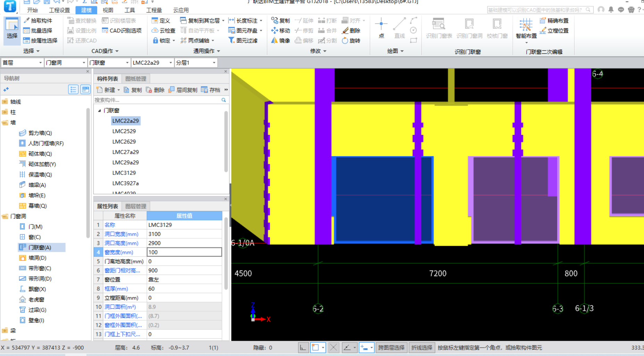Collapse the 门联窗 tree group

tap(99, 111)
